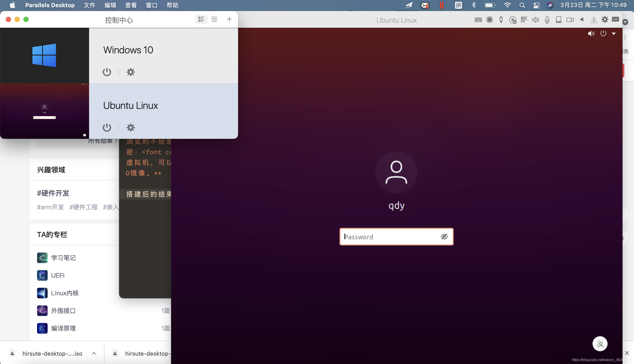634x364 pixels.
Task: Open settings gear for Ubuntu Linux entry
Action: [131, 128]
